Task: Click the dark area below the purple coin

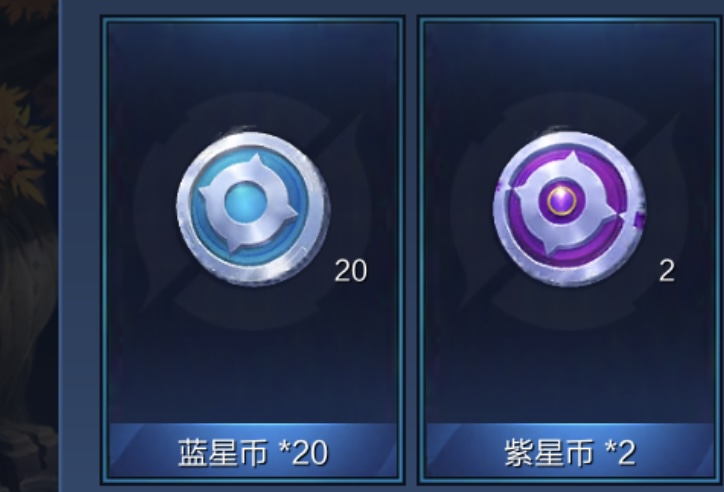Action: pyautogui.click(x=570, y=369)
